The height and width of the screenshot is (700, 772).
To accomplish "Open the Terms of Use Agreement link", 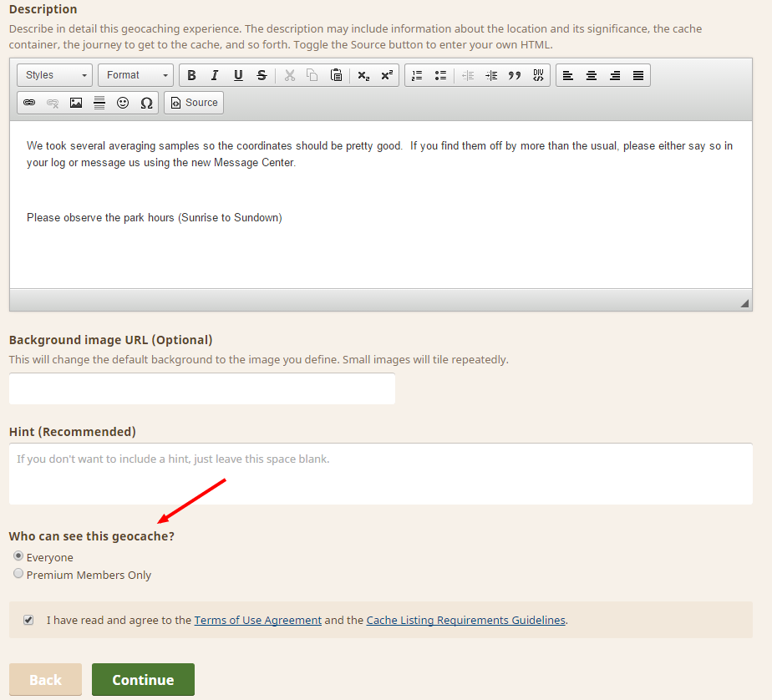I will point(258,621).
